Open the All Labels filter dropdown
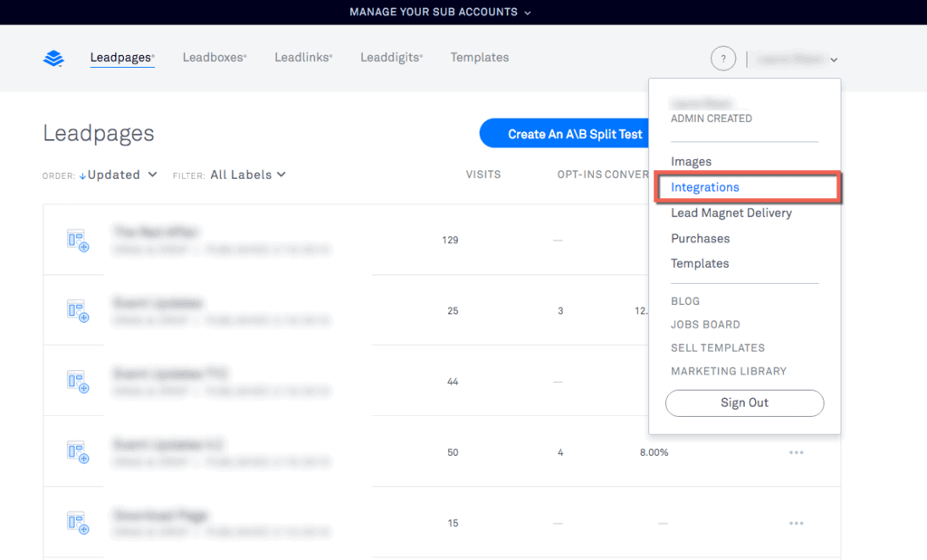This screenshot has width=927, height=560. (x=248, y=175)
